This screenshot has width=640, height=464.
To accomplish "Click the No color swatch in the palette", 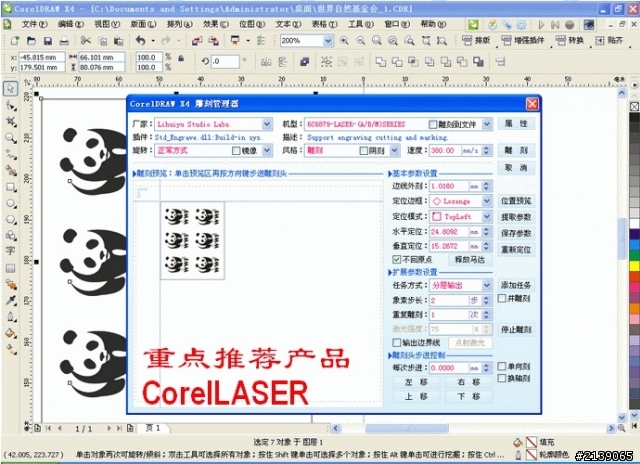I will (x=634, y=107).
